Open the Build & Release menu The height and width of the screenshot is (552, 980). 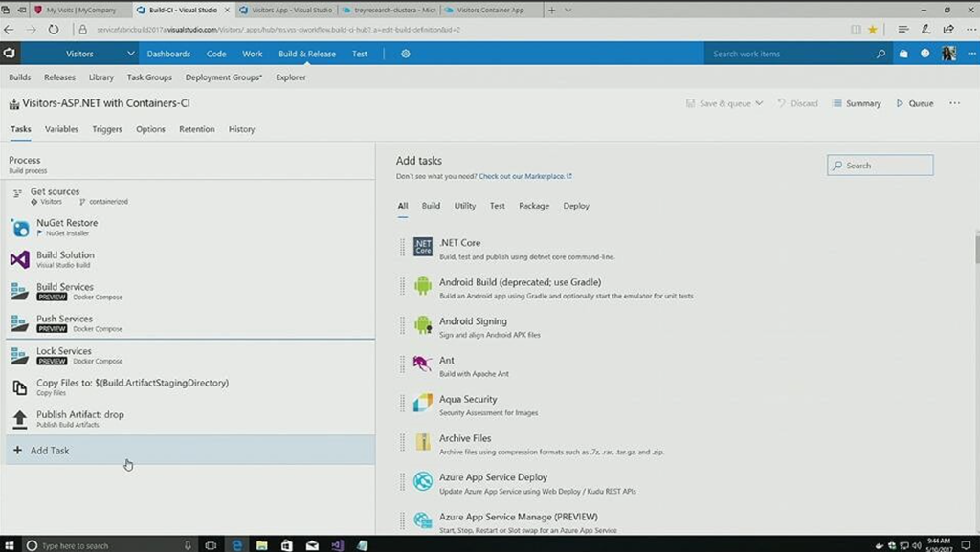click(x=307, y=54)
